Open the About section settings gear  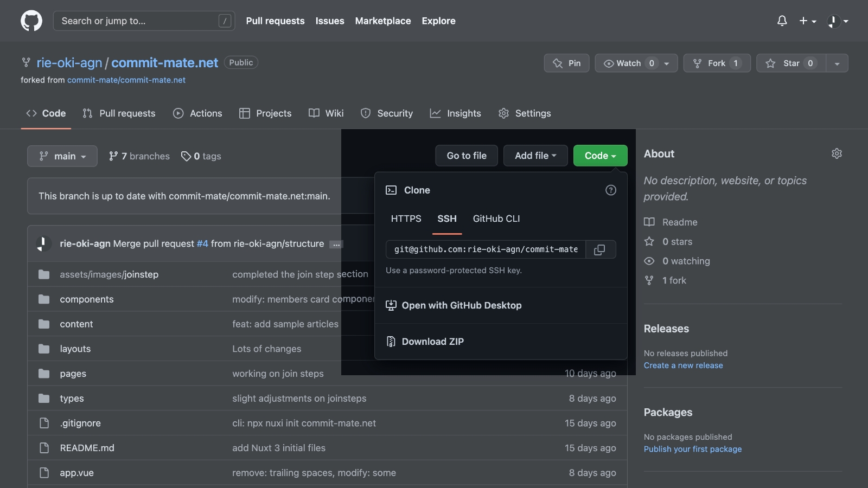837,154
